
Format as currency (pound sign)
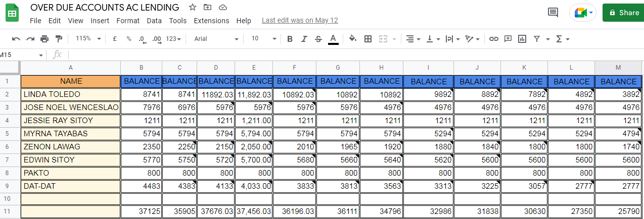(115, 39)
